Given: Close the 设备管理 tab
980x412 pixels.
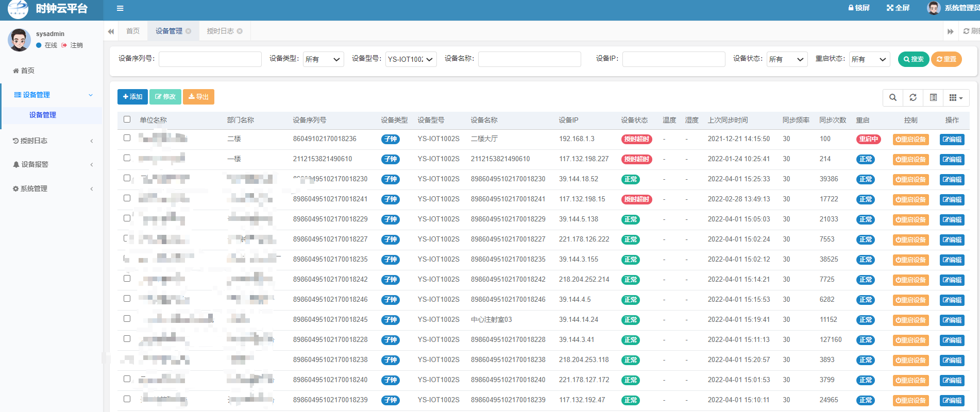Looking at the screenshot, I should click(189, 31).
